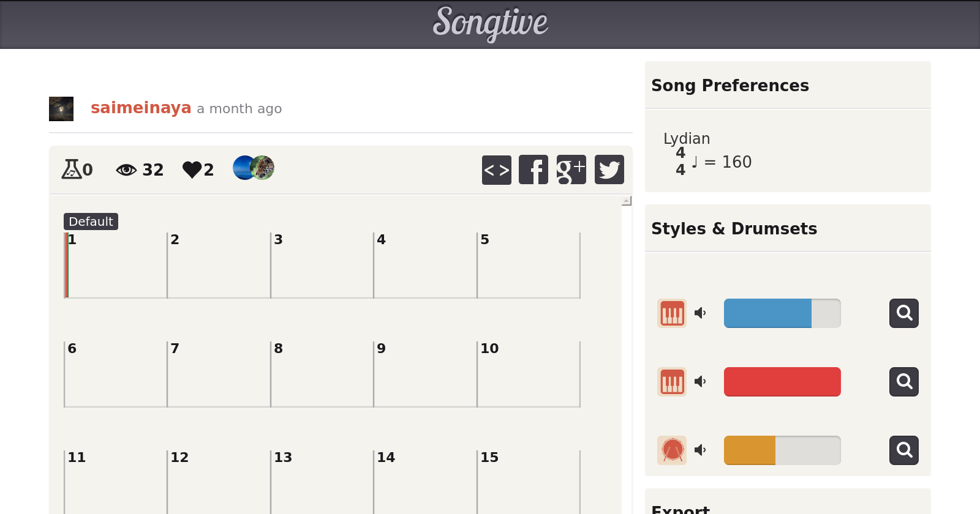This screenshot has height=514, width=980.
Task: Click the views eye icon
Action: (x=126, y=169)
